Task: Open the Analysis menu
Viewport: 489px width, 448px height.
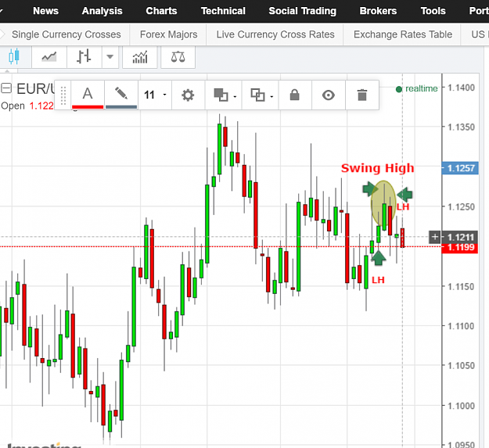Action: (x=102, y=11)
